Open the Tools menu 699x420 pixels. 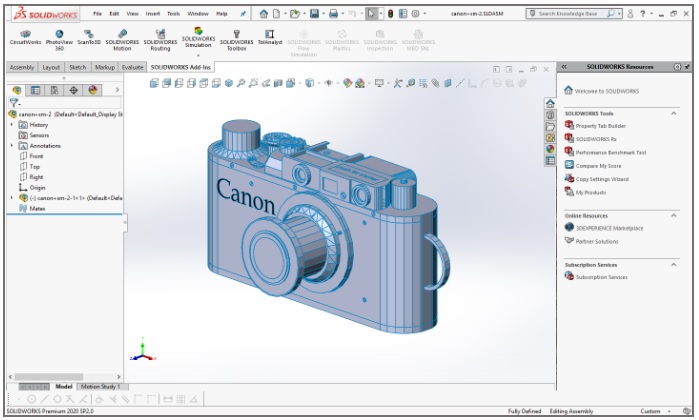coord(173,14)
